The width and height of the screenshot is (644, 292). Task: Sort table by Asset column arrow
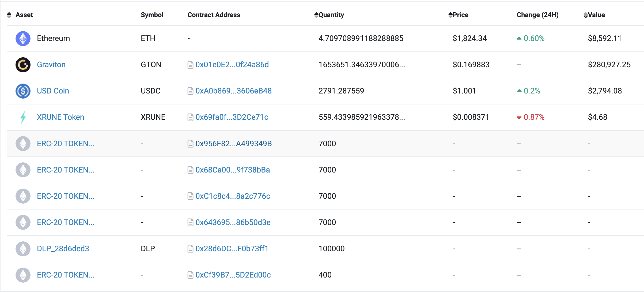(9, 15)
